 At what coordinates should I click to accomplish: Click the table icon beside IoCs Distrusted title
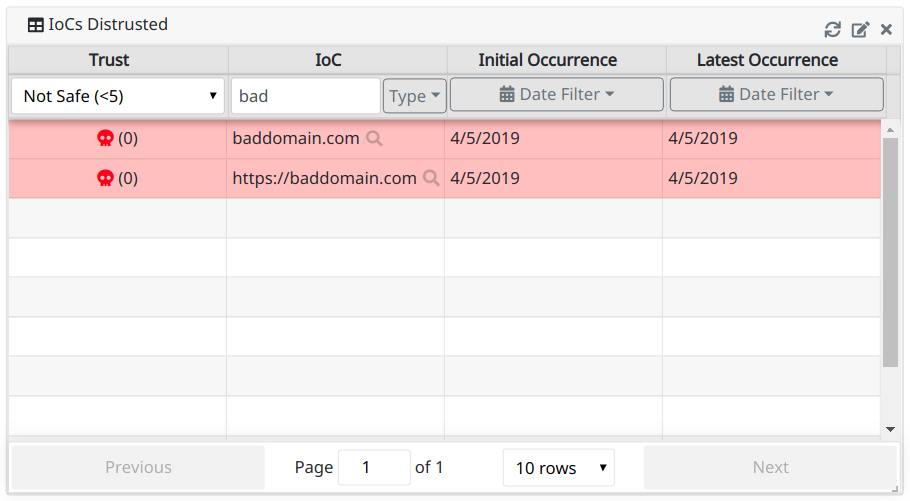pos(35,25)
